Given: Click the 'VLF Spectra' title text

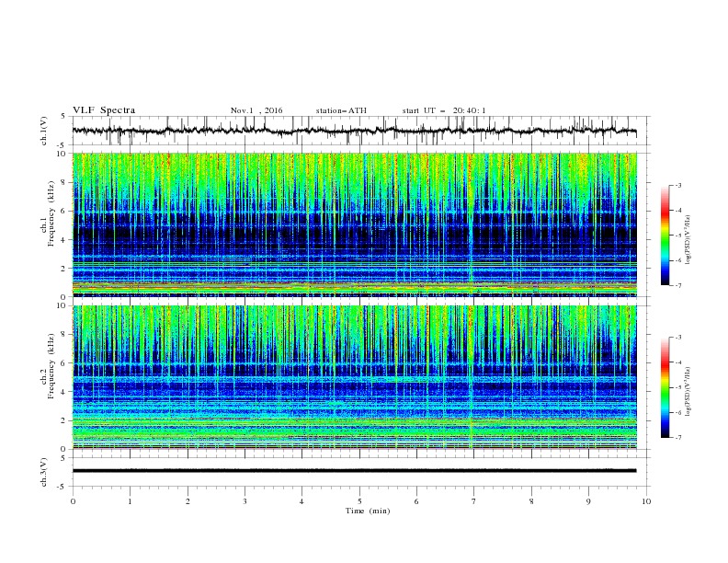Looking at the screenshot, I should 104,110.
